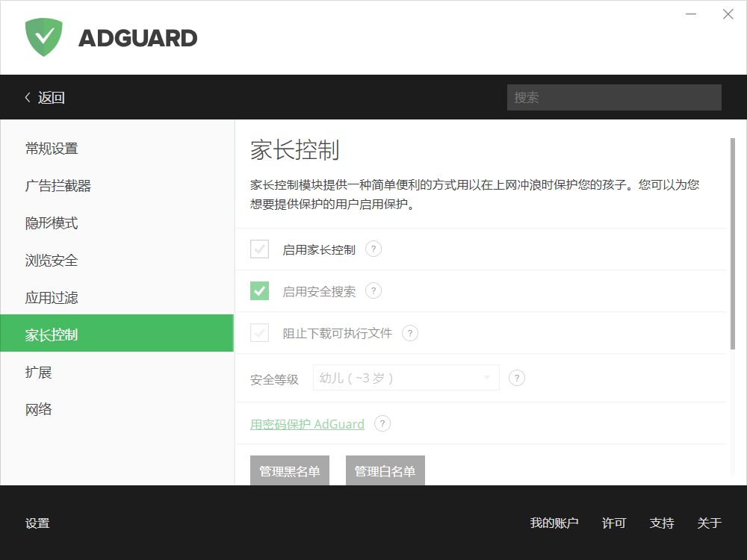Click the vertical scrollbar thumb
Viewport: 747px width, 560px height.
733,244
